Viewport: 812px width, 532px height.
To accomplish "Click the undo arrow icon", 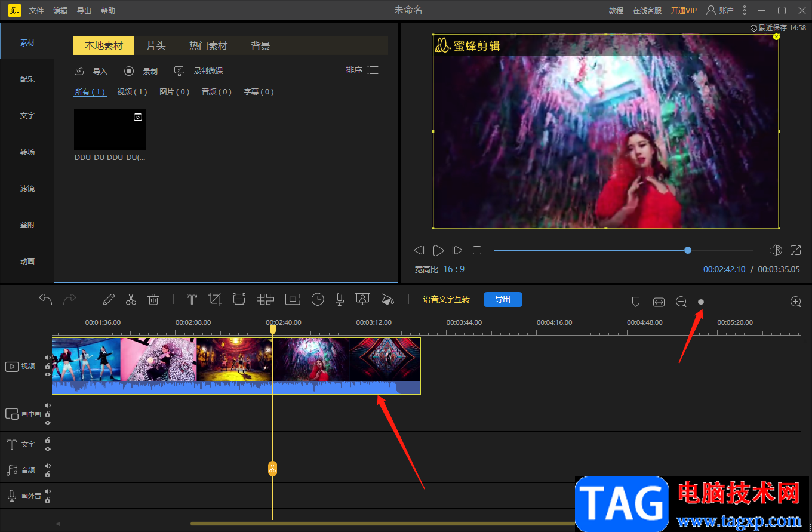I will [46, 299].
